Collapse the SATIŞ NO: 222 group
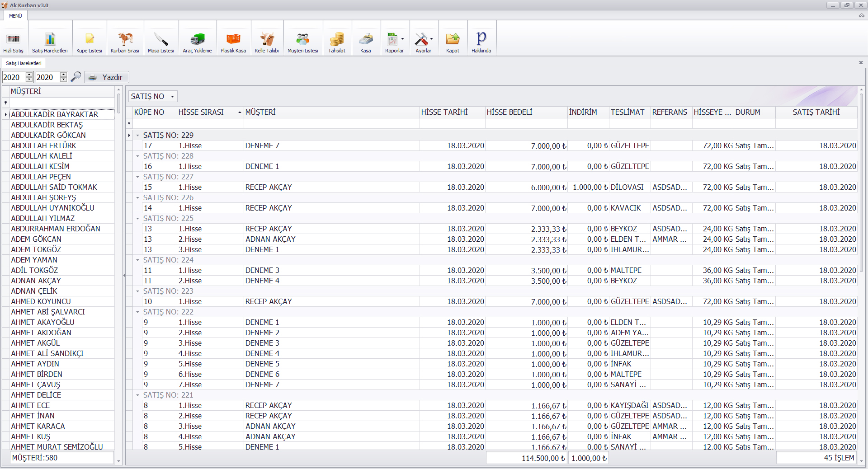The width and height of the screenshot is (868, 469). (x=138, y=312)
